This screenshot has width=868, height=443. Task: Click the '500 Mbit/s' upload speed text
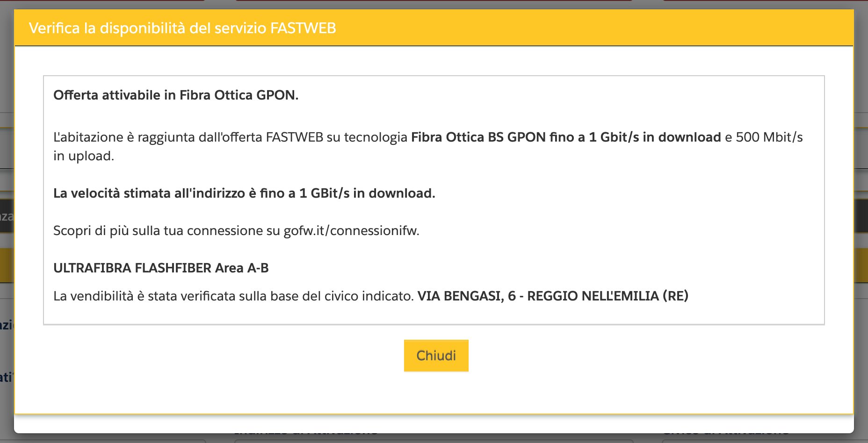pyautogui.click(x=769, y=137)
